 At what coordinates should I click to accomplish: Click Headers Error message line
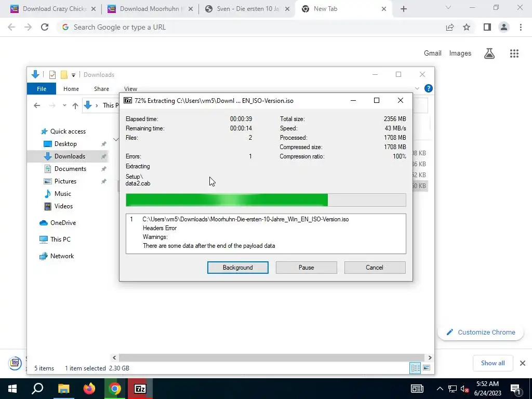coord(159,228)
